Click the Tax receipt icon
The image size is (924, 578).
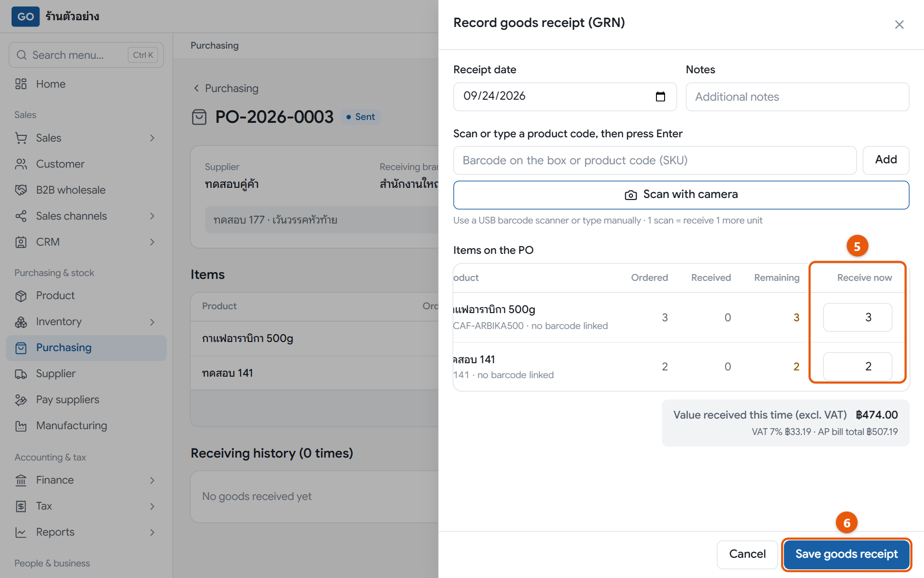(x=21, y=506)
